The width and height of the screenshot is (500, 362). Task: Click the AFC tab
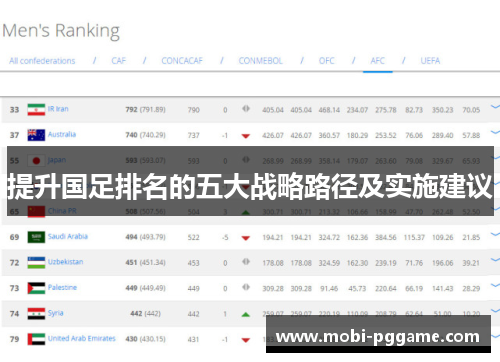point(377,61)
